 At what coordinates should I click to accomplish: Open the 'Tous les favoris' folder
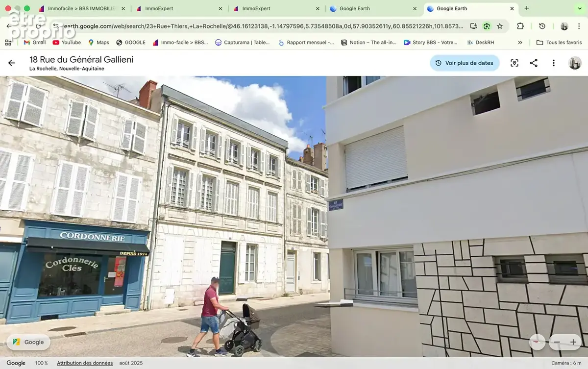559,43
